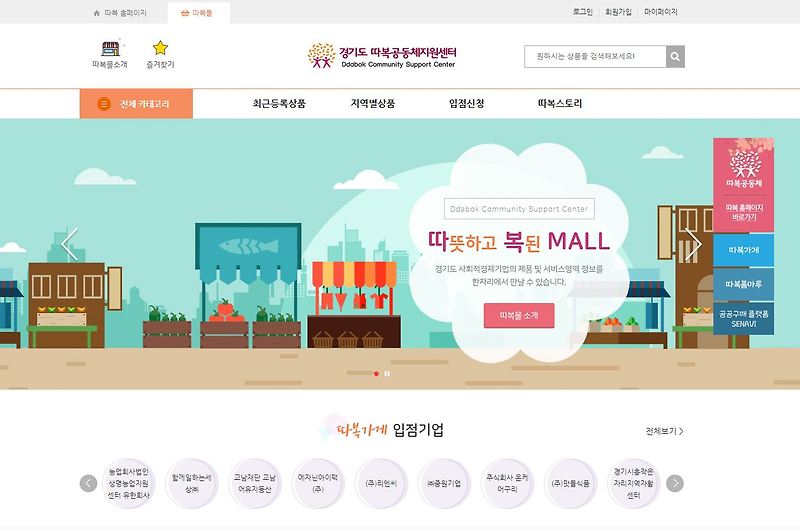Switch to the 따복몰 tab
Screen dimensions: 800x530
[x=198, y=13]
